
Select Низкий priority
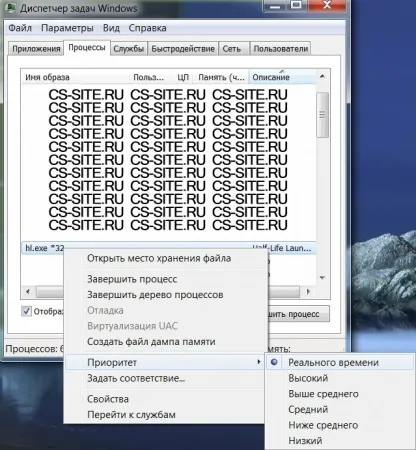pos(340,441)
